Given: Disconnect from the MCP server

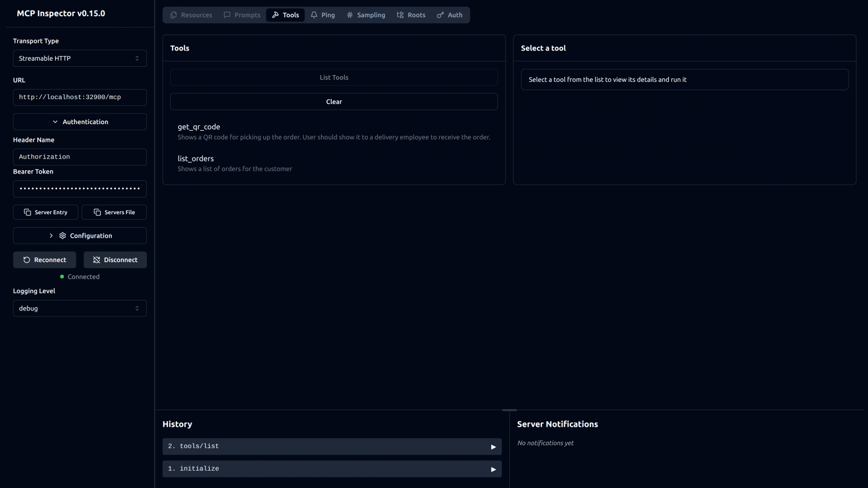Looking at the screenshot, I should tap(115, 260).
